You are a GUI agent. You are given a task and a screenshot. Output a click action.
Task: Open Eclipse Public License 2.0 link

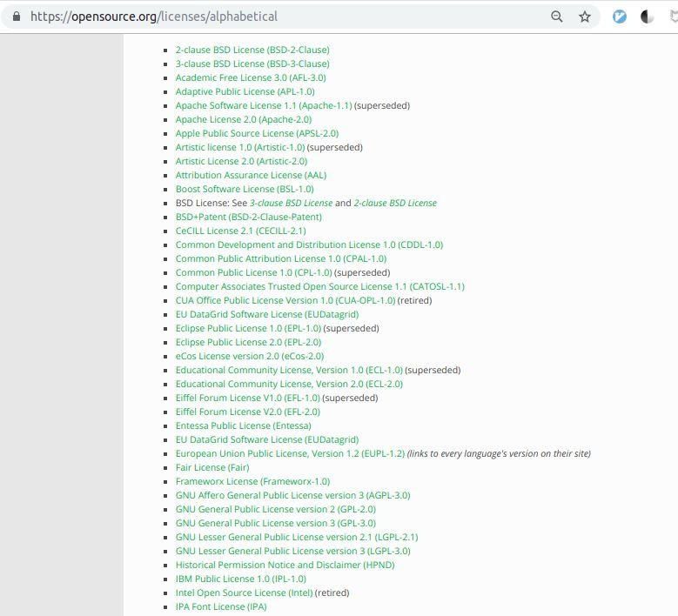[x=248, y=342]
